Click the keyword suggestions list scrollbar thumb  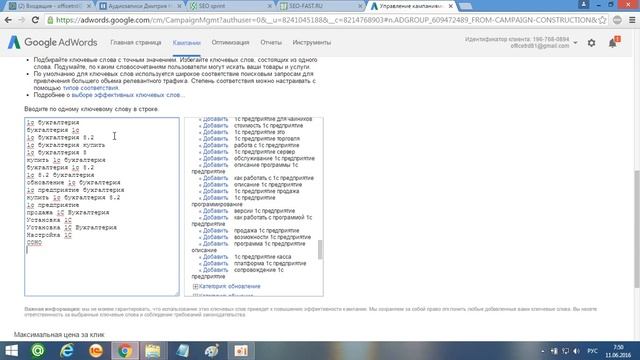[320, 249]
